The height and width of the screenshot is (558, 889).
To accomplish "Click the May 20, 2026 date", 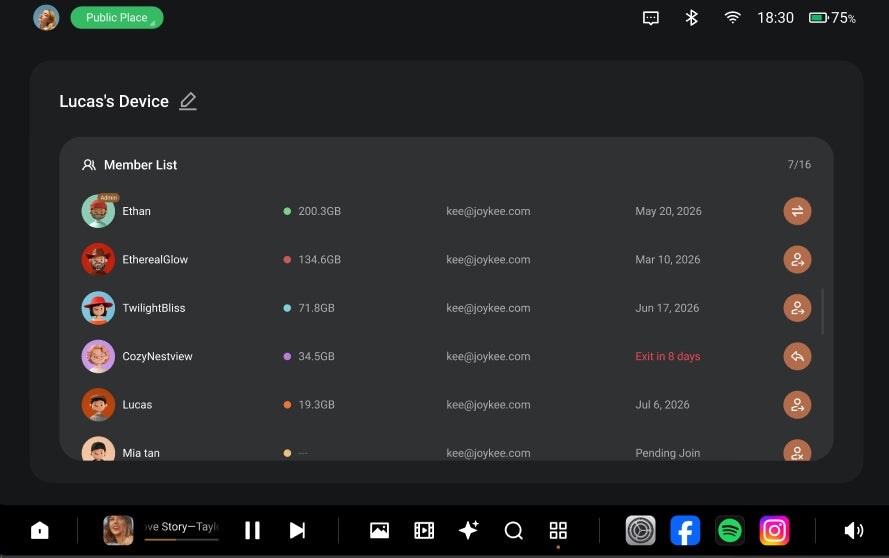I will point(668,211).
